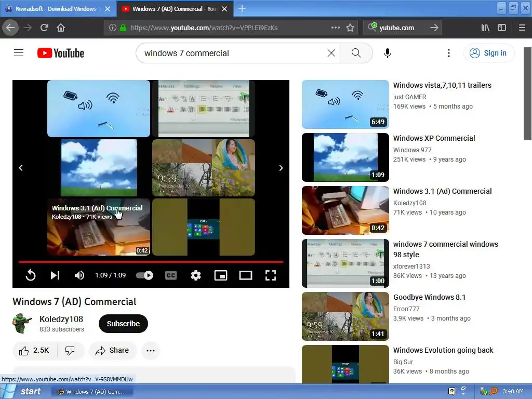Image resolution: width=532 pixels, height=399 pixels.
Task: Open the Koledzy108 channel name link
Action: click(x=61, y=319)
